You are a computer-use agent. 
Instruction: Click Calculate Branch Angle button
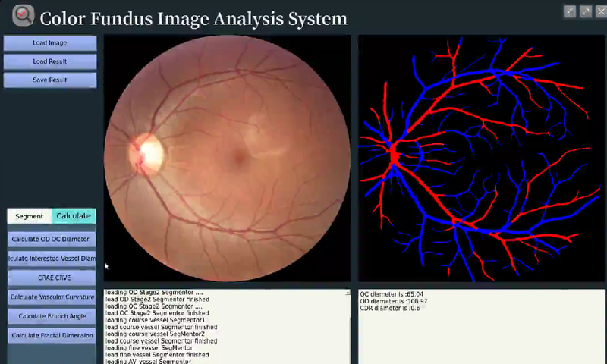[52, 316]
